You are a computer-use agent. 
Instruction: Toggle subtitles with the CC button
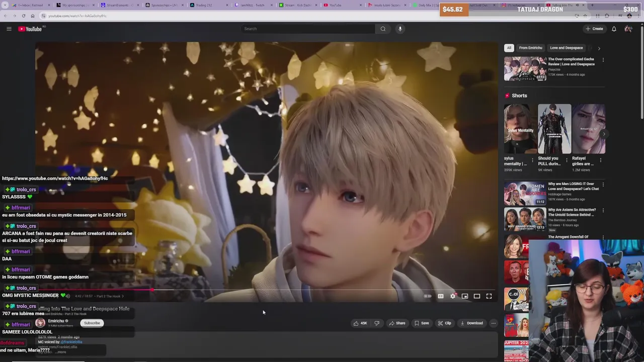point(441,296)
